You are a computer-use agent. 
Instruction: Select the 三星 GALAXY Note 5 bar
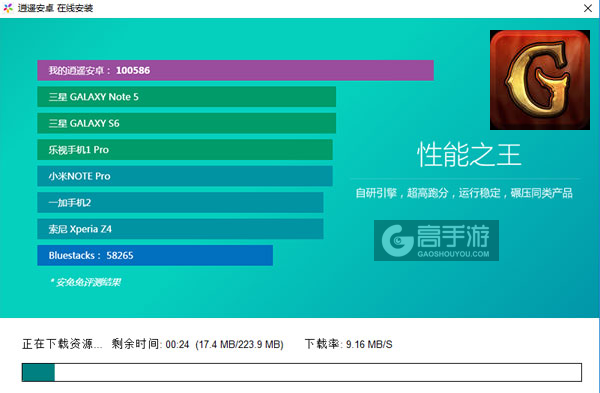point(186,97)
